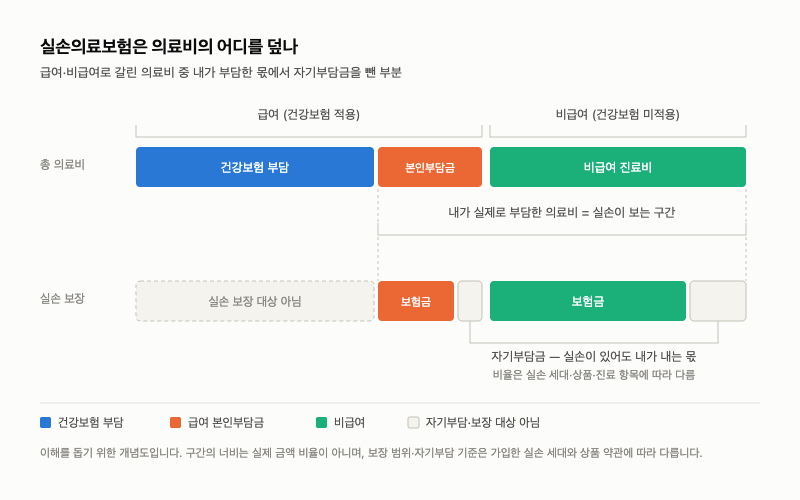This screenshot has height=500, width=800.
Task: Click the row label 실손 보장
Action: [x=62, y=298]
